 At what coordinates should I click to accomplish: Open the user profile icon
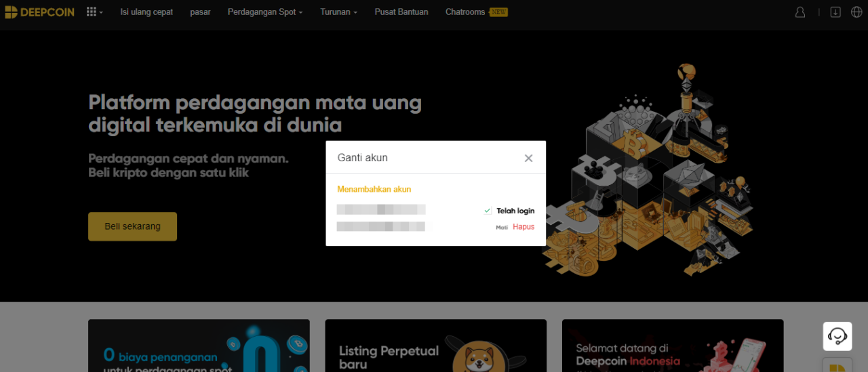click(800, 12)
